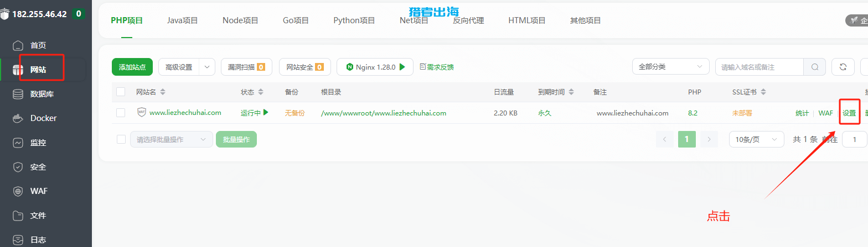Click the 文件 folder icon

18,216
